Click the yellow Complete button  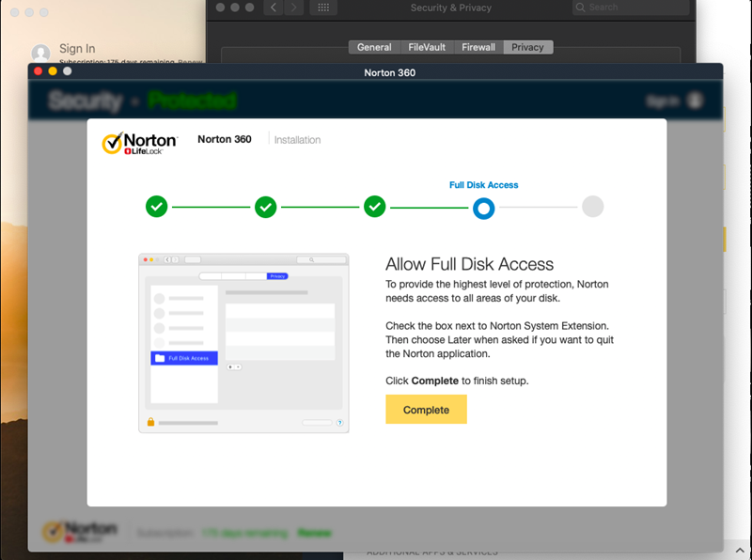click(426, 409)
